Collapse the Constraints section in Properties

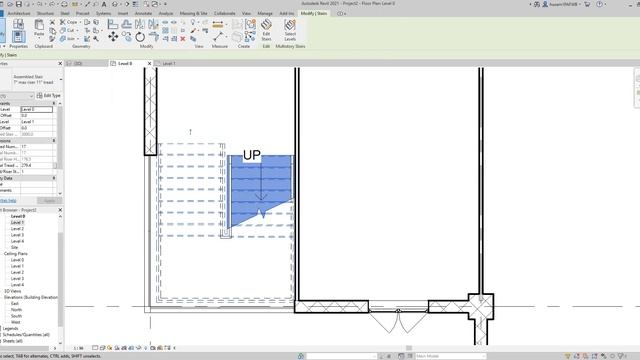[54, 104]
